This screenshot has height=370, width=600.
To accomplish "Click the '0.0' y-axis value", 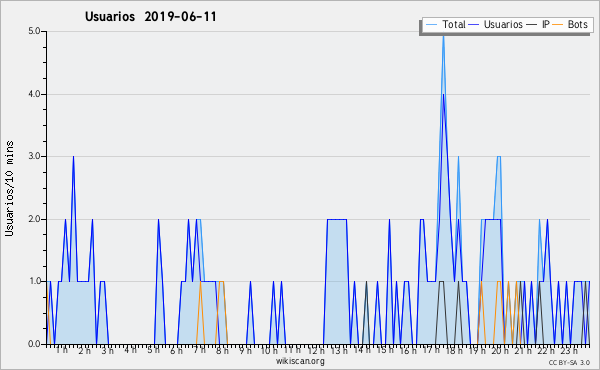I will [34, 344].
